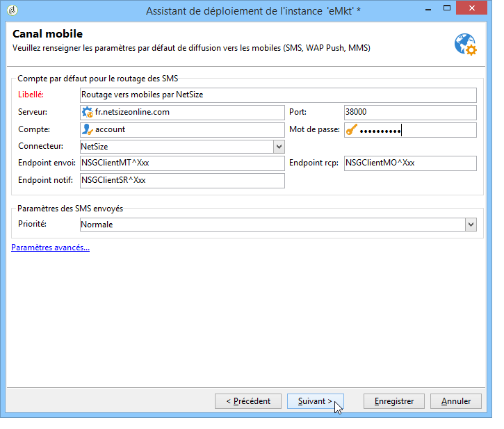Image resolution: width=504 pixels, height=429 pixels.
Task: Edit the Port field 38000
Action: click(x=410, y=113)
